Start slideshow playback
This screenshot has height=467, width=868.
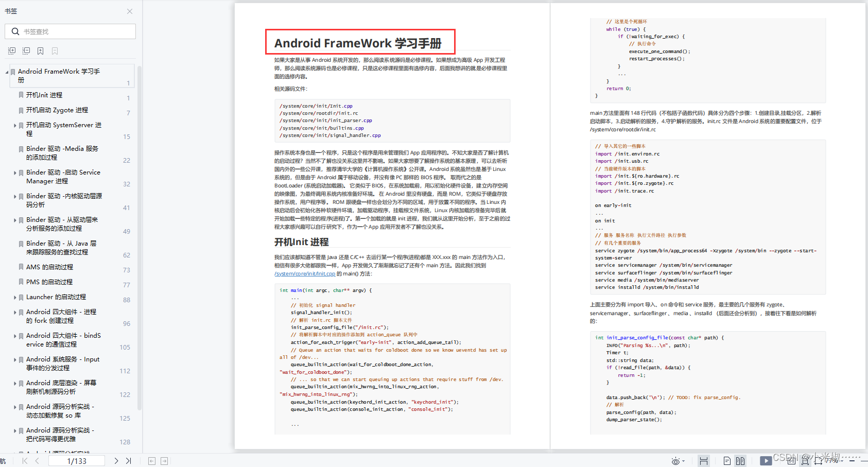[x=766, y=461]
